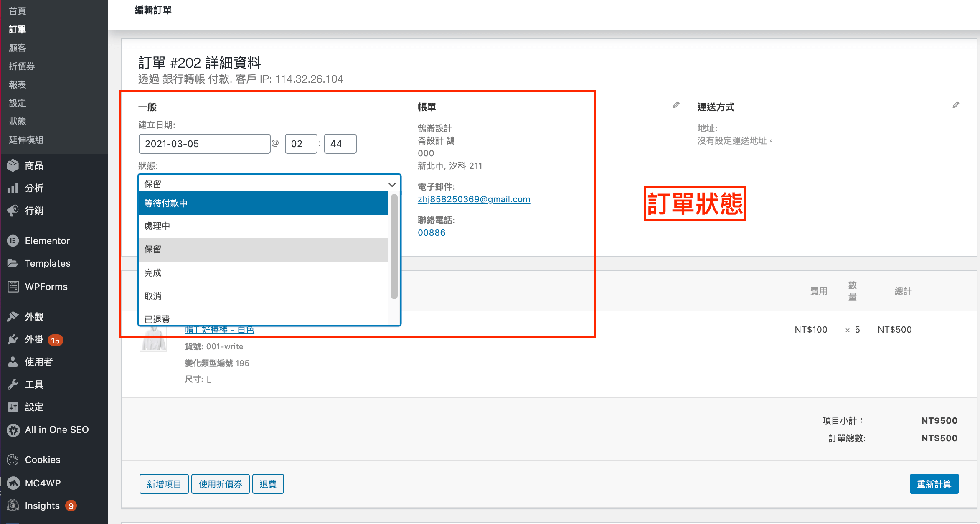Open the Elementor sidebar icon
The width and height of the screenshot is (980, 524).
tap(13, 241)
